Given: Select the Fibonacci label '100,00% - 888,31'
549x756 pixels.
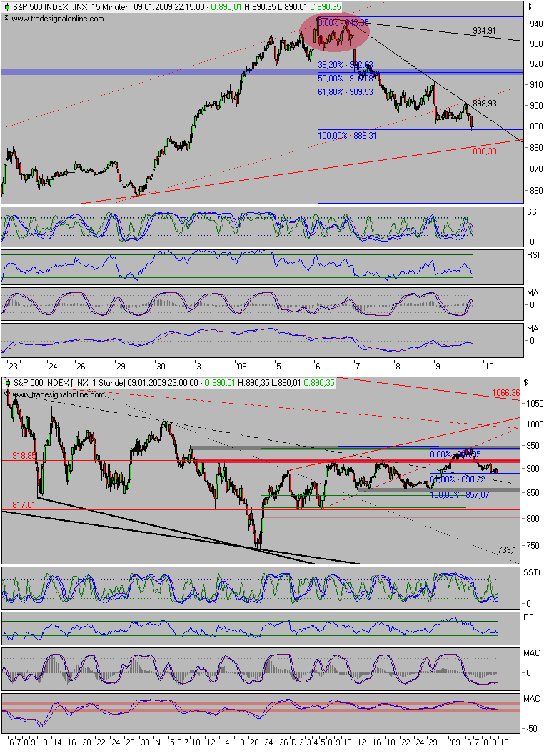Looking at the screenshot, I should click(347, 136).
